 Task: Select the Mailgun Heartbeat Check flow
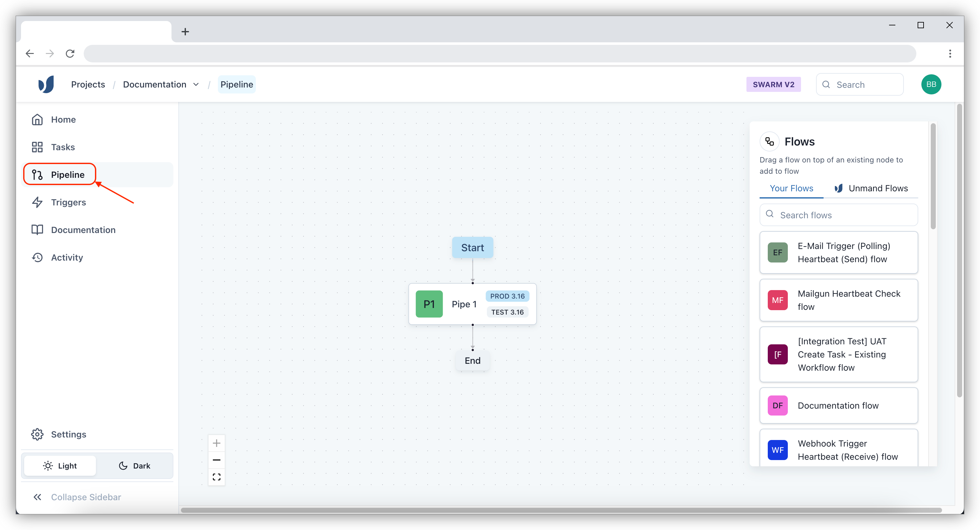pos(838,300)
